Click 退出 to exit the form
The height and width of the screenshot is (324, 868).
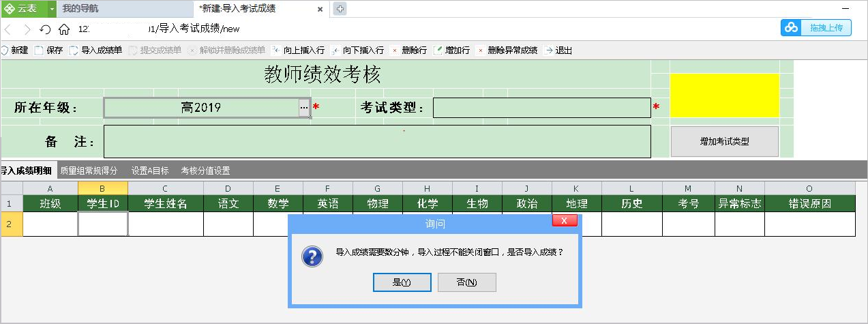point(558,50)
